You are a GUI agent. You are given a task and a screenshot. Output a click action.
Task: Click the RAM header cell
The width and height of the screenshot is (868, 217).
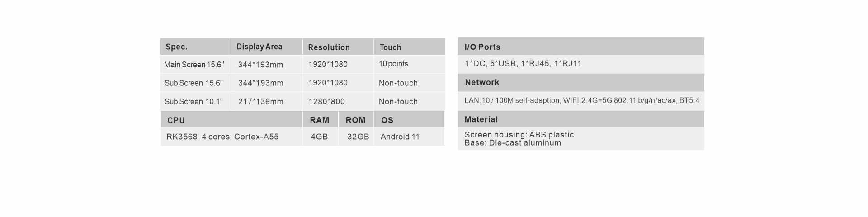[x=320, y=120]
